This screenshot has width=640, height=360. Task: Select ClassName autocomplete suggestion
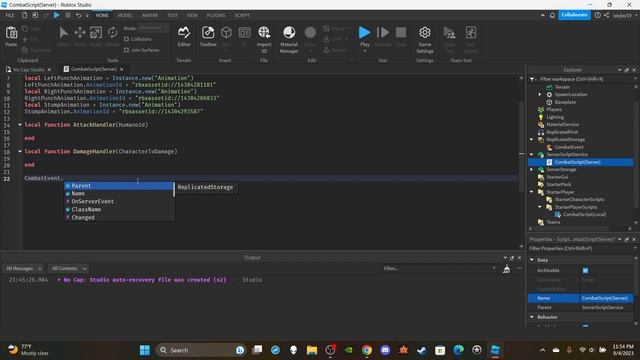point(118,209)
